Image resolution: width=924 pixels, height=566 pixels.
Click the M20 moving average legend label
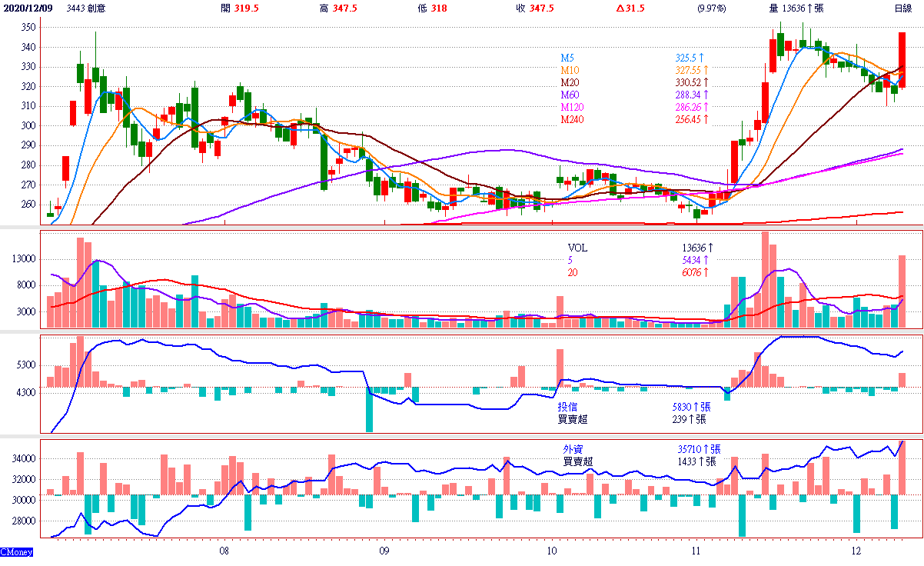point(570,82)
